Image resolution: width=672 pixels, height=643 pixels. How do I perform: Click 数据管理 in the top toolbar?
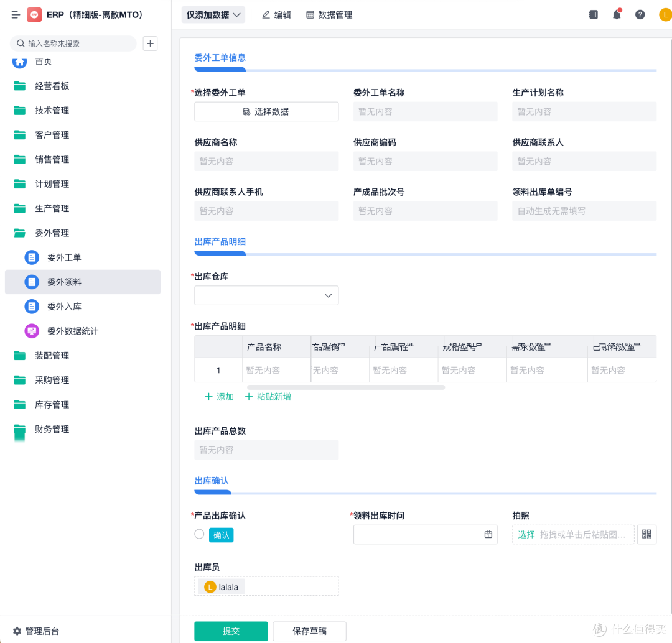pyautogui.click(x=330, y=15)
